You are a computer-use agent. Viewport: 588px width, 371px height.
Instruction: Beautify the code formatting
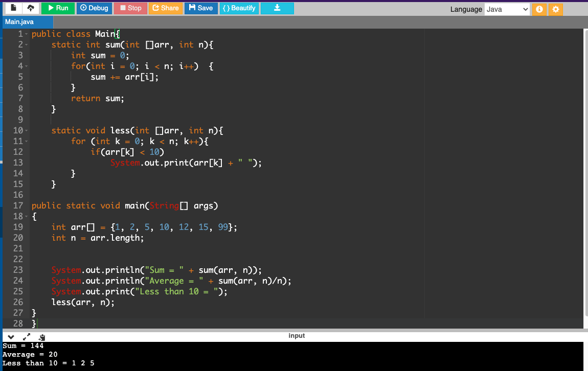[x=239, y=8]
